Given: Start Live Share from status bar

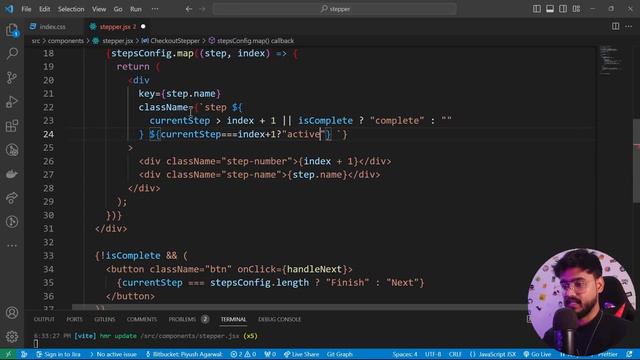Looking at the screenshot, I should (302, 354).
